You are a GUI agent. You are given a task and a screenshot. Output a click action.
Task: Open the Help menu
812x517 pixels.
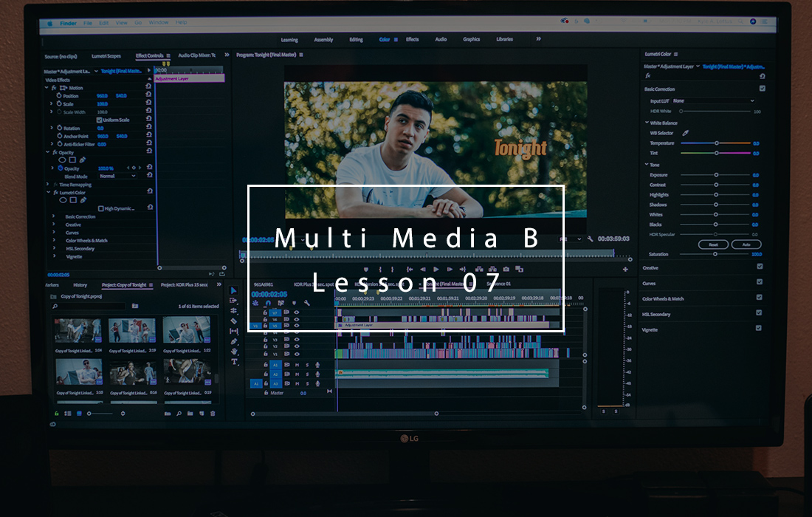click(x=182, y=22)
